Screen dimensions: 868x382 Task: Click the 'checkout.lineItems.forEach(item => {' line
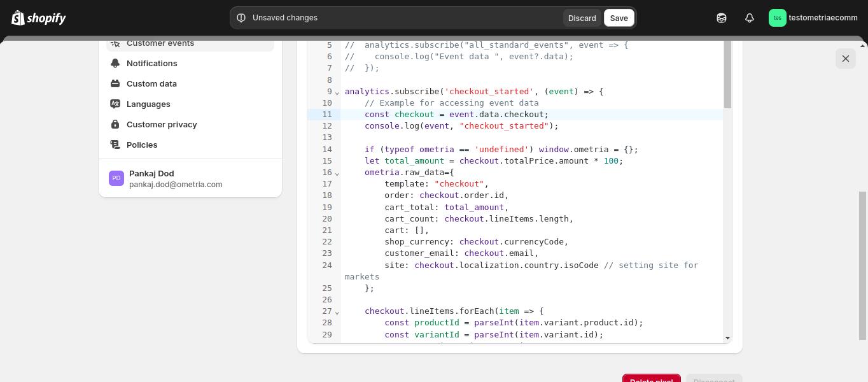(x=454, y=311)
